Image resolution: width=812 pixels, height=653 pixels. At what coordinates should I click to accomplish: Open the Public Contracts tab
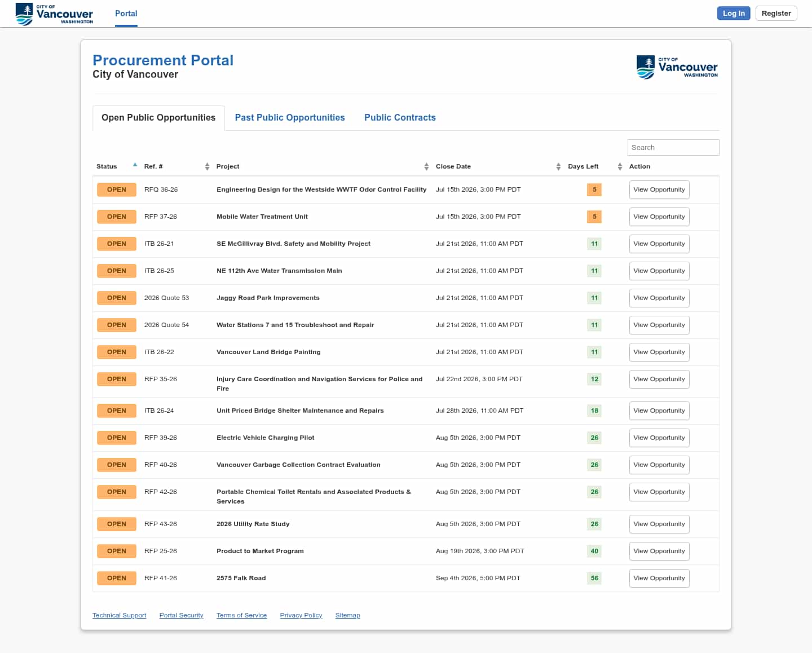(x=400, y=117)
